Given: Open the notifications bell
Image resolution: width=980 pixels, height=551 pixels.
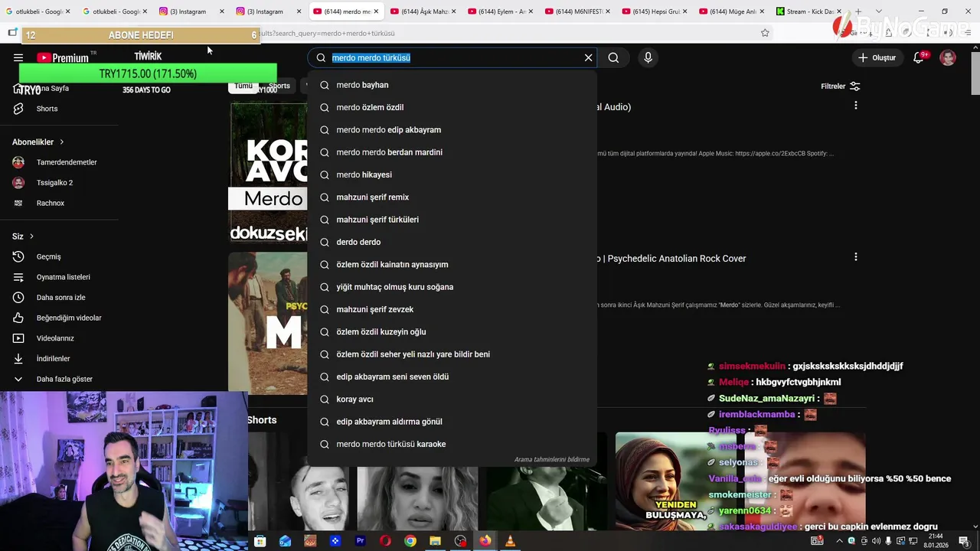Looking at the screenshot, I should [x=919, y=57].
